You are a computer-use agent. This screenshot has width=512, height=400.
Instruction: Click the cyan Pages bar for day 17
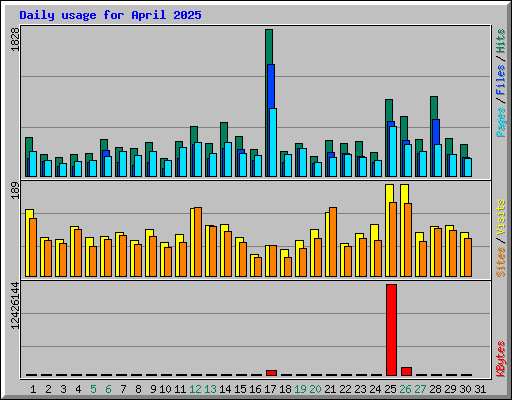[273, 142]
